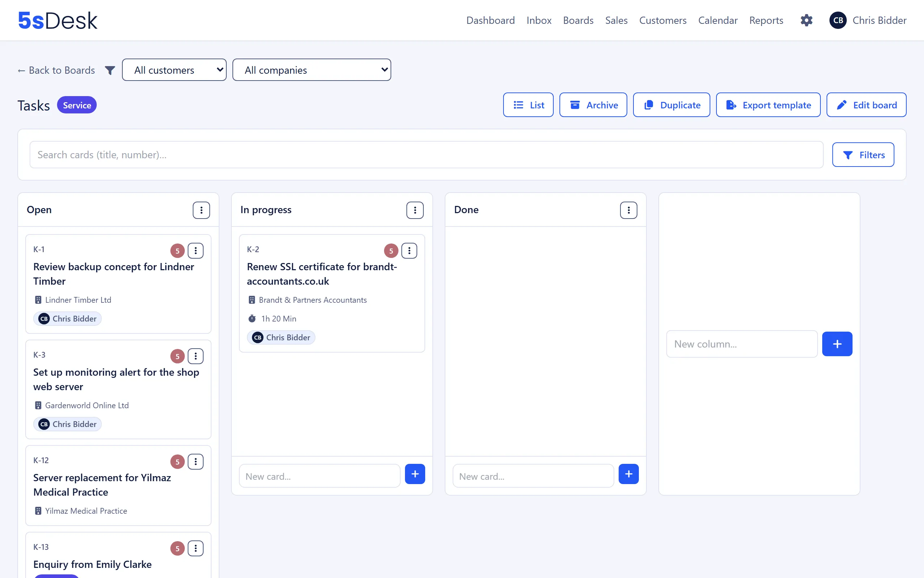The height and width of the screenshot is (578, 924).
Task: Add card with plus in Done column
Action: 628,474
